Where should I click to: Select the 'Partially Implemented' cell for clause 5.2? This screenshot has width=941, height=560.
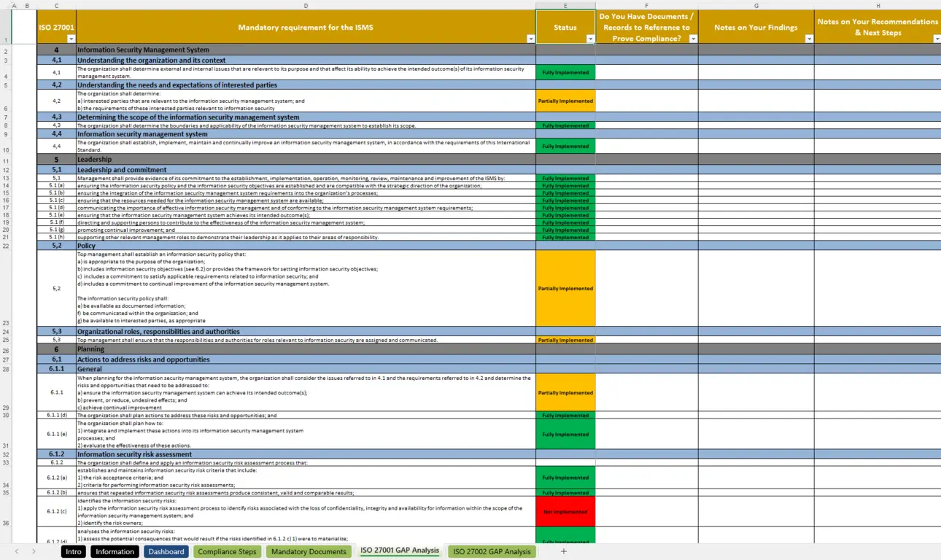[x=565, y=288]
